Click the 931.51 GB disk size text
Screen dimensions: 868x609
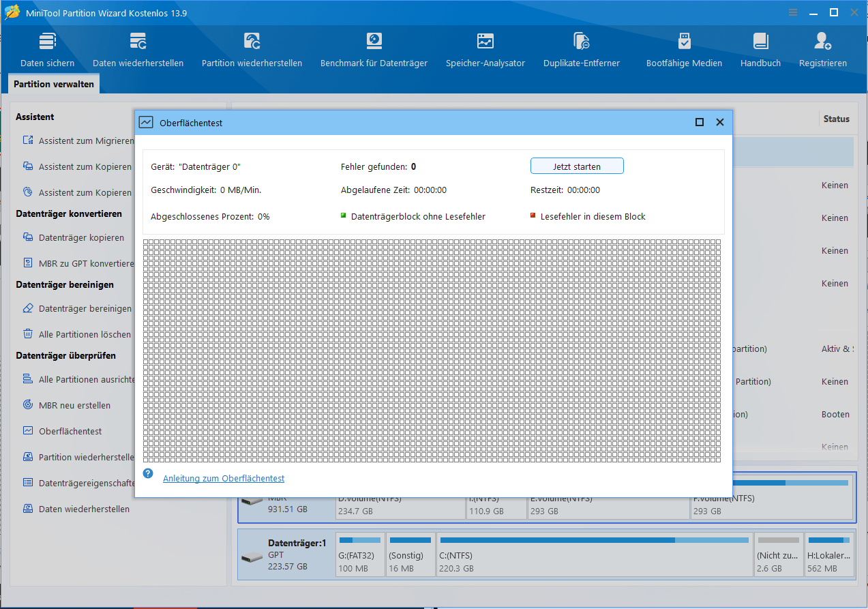[x=287, y=509]
